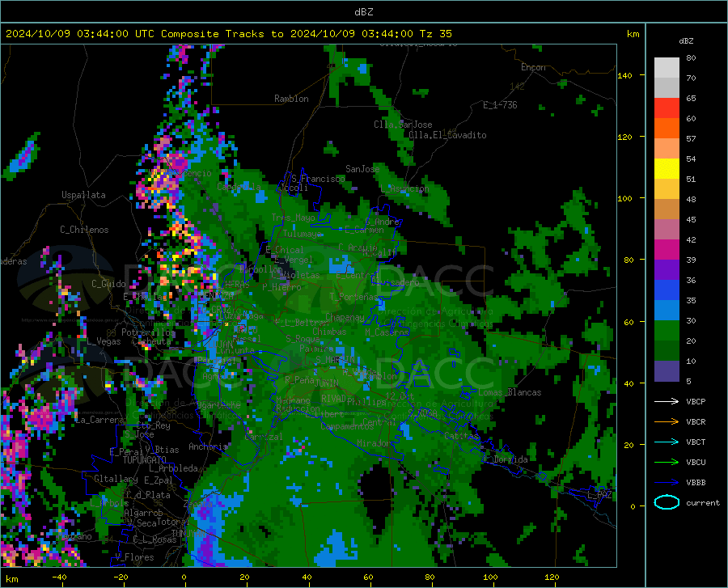Select the yellow 54 dBZ color swatch
The height and width of the screenshot is (588, 728).
(667, 169)
